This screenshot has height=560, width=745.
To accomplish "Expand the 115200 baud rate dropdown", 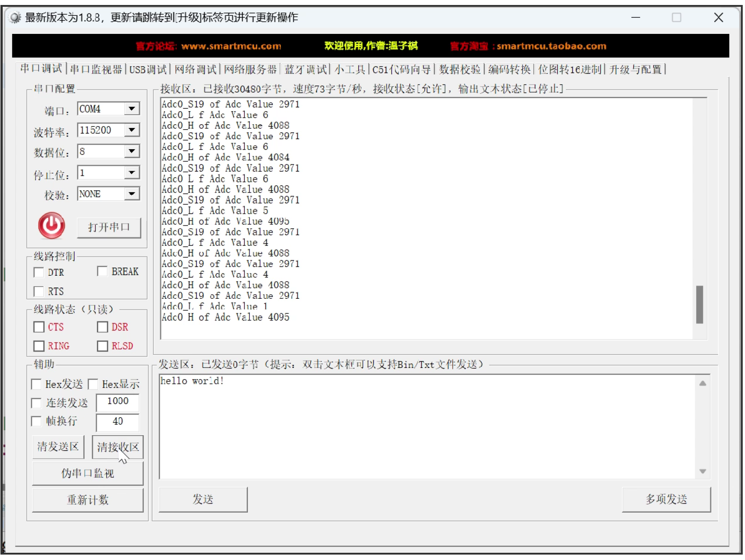I will [x=132, y=130].
